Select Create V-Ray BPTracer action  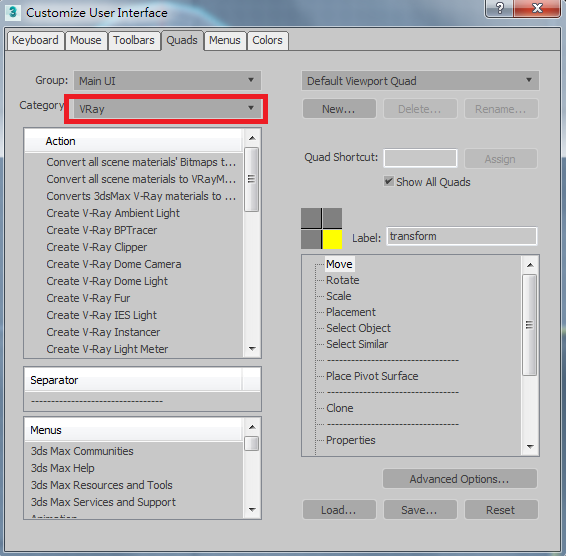coord(102,230)
